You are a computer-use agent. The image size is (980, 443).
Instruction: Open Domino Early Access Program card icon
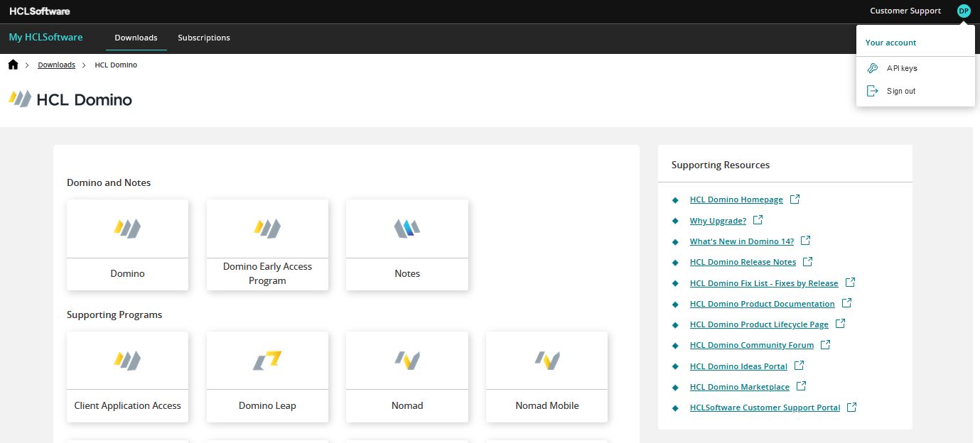(x=268, y=228)
